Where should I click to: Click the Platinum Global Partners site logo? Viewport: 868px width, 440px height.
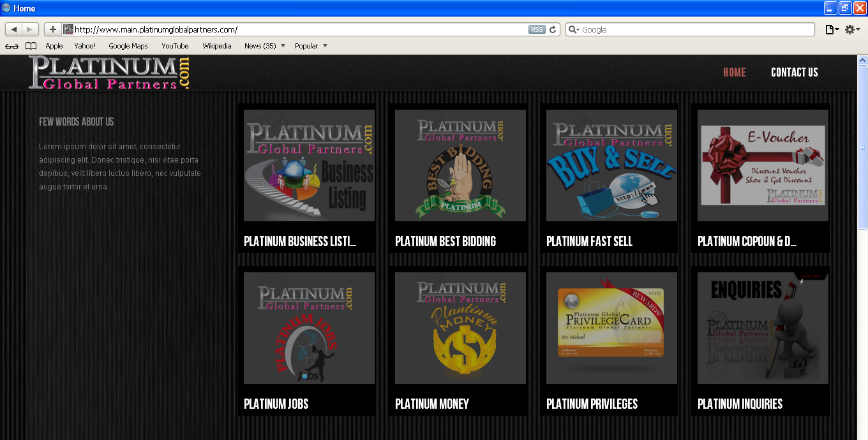pyautogui.click(x=109, y=73)
